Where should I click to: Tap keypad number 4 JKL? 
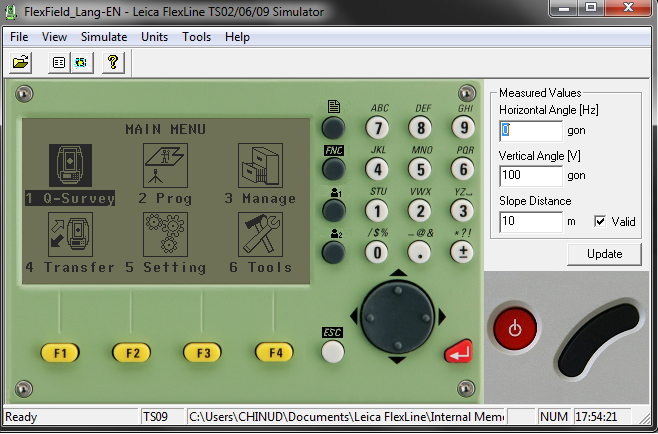pyautogui.click(x=377, y=169)
